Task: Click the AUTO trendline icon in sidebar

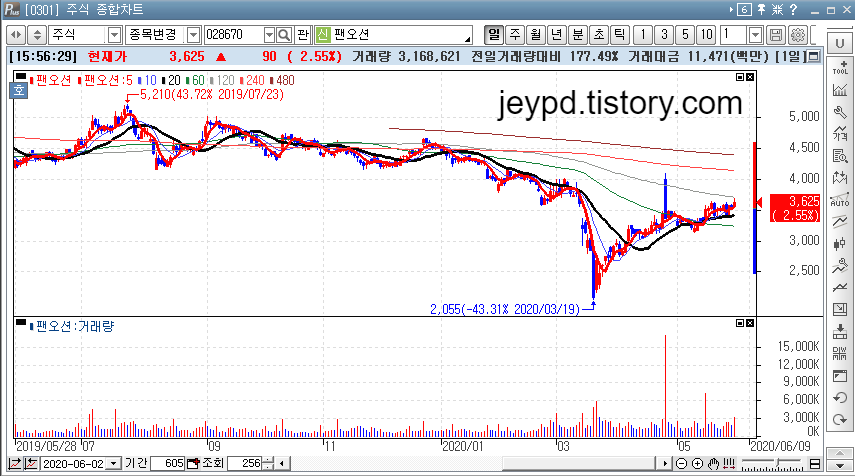Action: pyautogui.click(x=840, y=200)
